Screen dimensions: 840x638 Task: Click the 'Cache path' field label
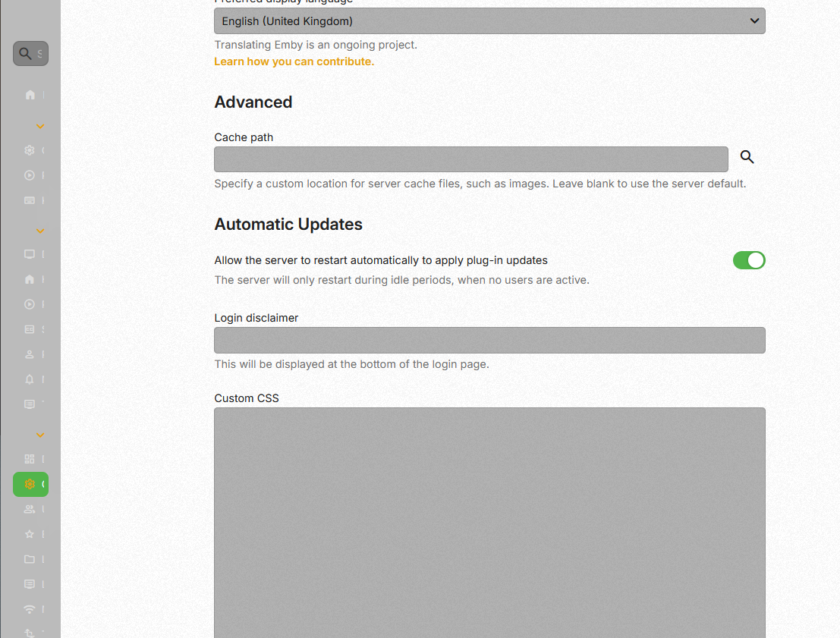[244, 137]
